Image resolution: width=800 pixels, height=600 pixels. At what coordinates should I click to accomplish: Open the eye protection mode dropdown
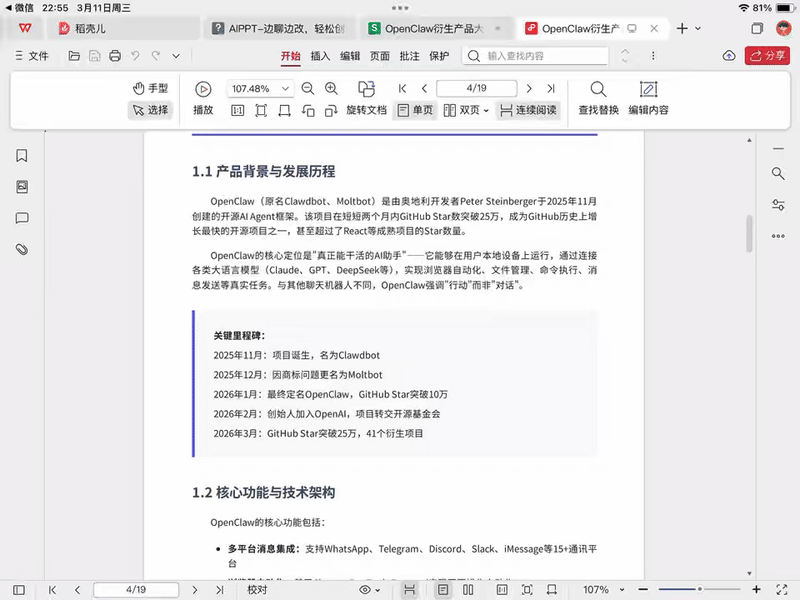click(x=370, y=590)
